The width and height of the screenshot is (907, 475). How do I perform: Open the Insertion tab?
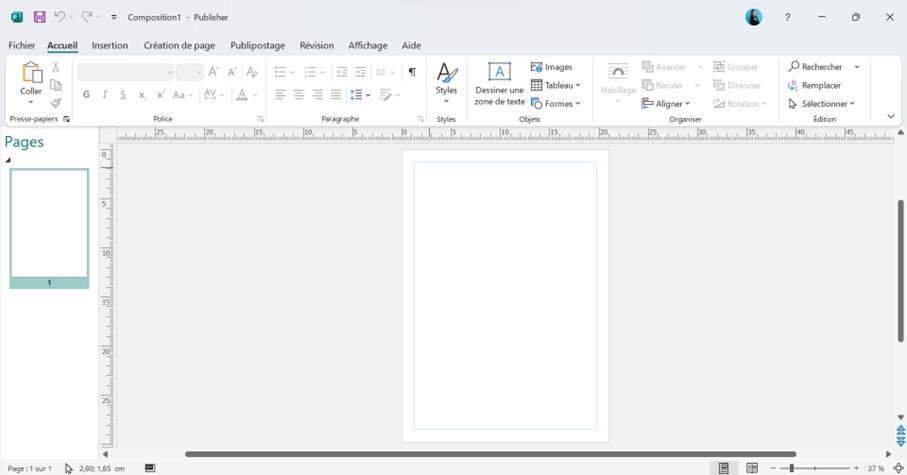tap(110, 45)
